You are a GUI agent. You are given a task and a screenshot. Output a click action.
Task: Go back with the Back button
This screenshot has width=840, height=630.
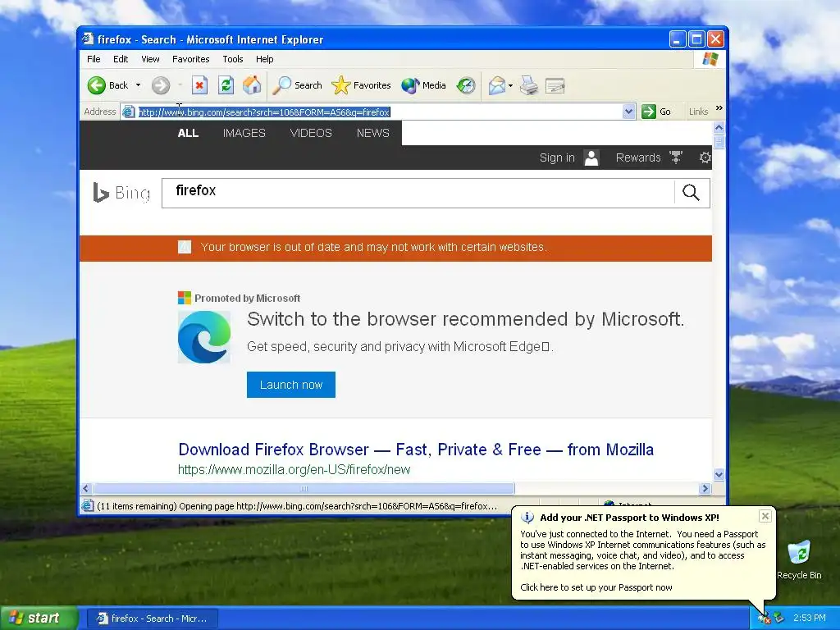(107, 85)
